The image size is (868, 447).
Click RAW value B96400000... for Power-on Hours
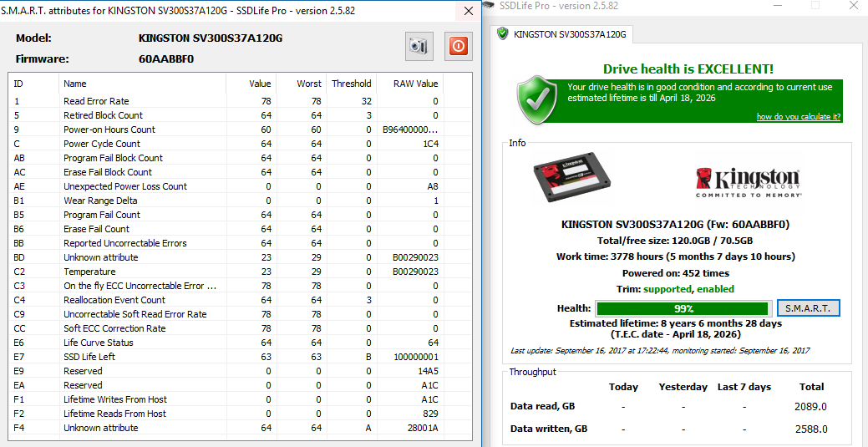(410, 130)
